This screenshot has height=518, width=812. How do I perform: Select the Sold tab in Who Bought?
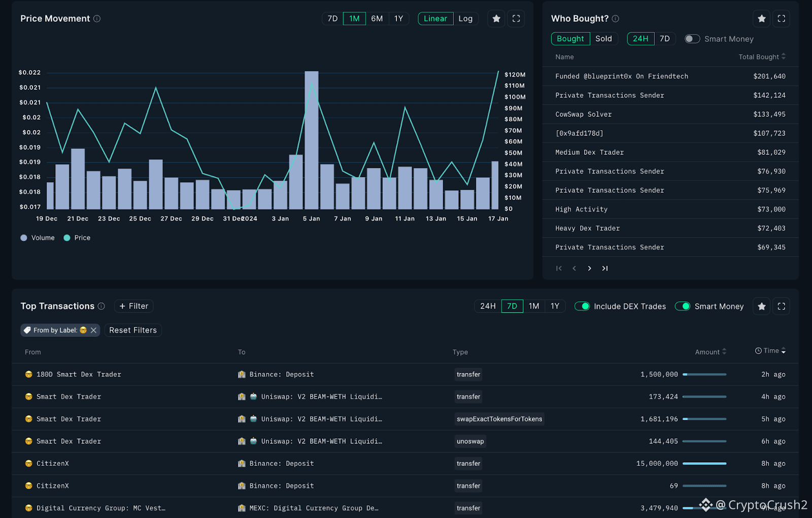[x=603, y=39]
